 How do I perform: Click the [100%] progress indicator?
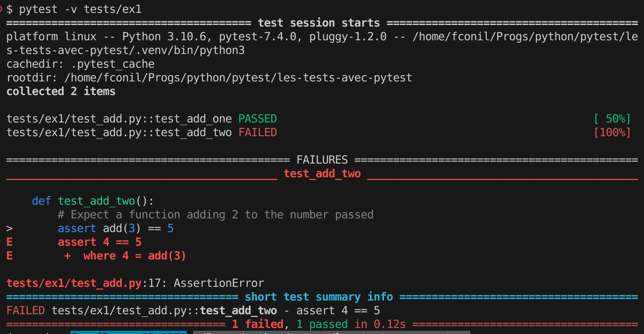[x=612, y=133]
